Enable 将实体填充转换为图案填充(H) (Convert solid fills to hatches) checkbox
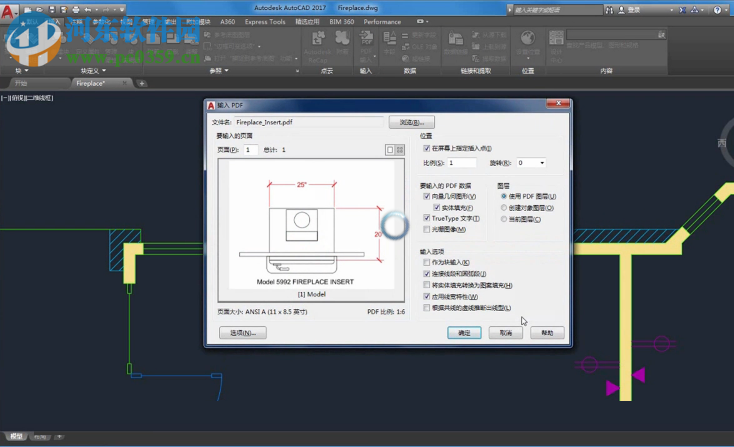 coord(426,285)
